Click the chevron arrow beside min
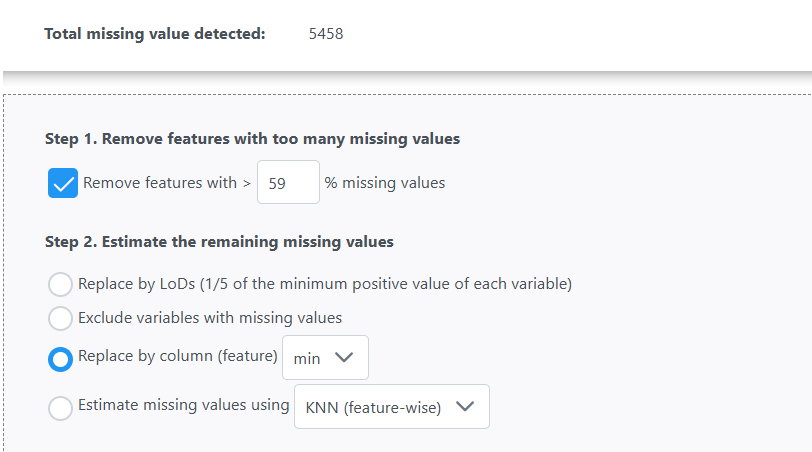The height and width of the screenshot is (452, 812). pyautogui.click(x=344, y=357)
